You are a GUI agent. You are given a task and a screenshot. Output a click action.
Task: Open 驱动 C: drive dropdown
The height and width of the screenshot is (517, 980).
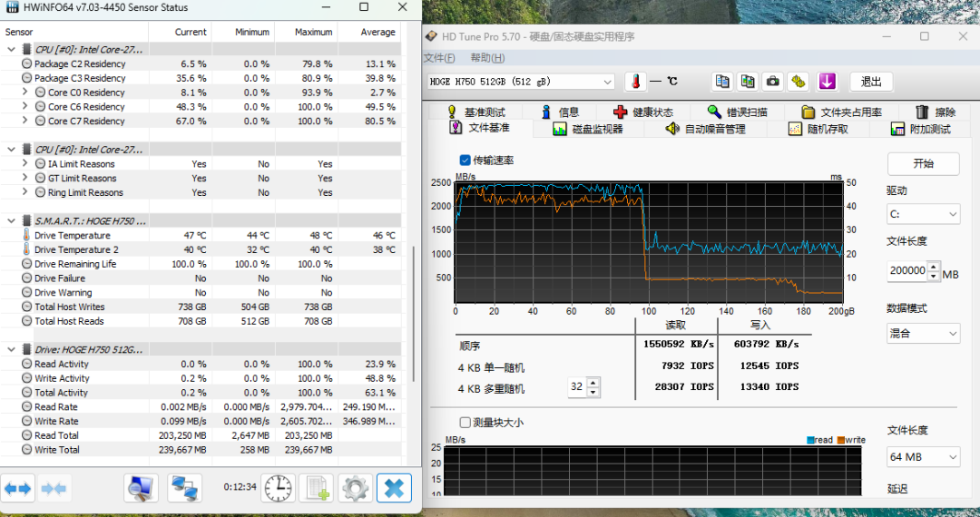923,214
